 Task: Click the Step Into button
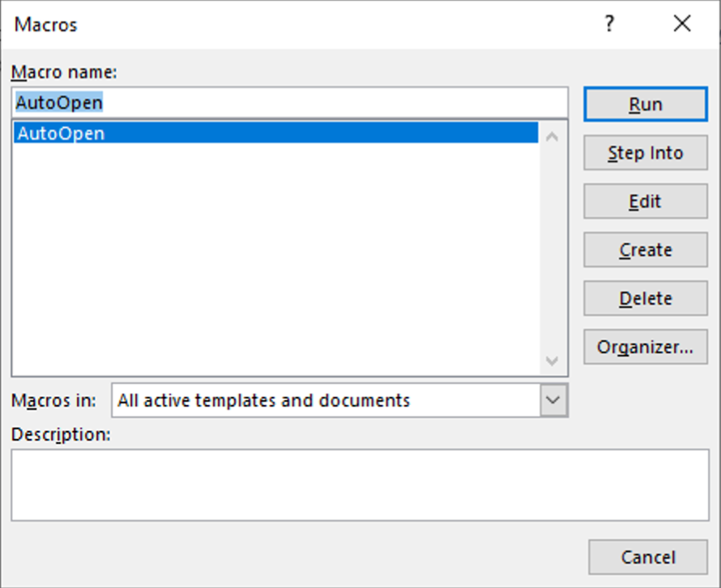pyautogui.click(x=645, y=152)
